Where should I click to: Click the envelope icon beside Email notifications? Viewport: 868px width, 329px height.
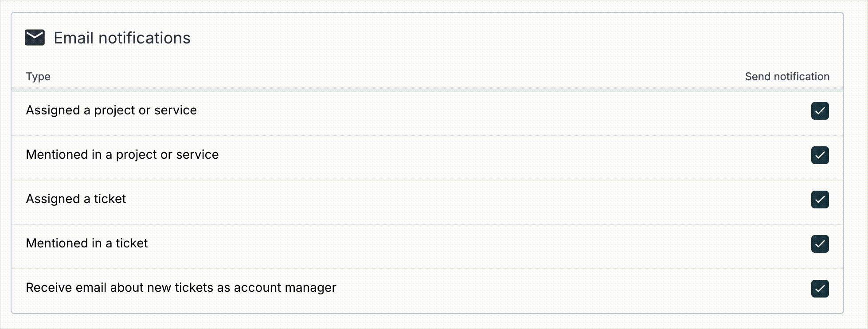tap(35, 38)
